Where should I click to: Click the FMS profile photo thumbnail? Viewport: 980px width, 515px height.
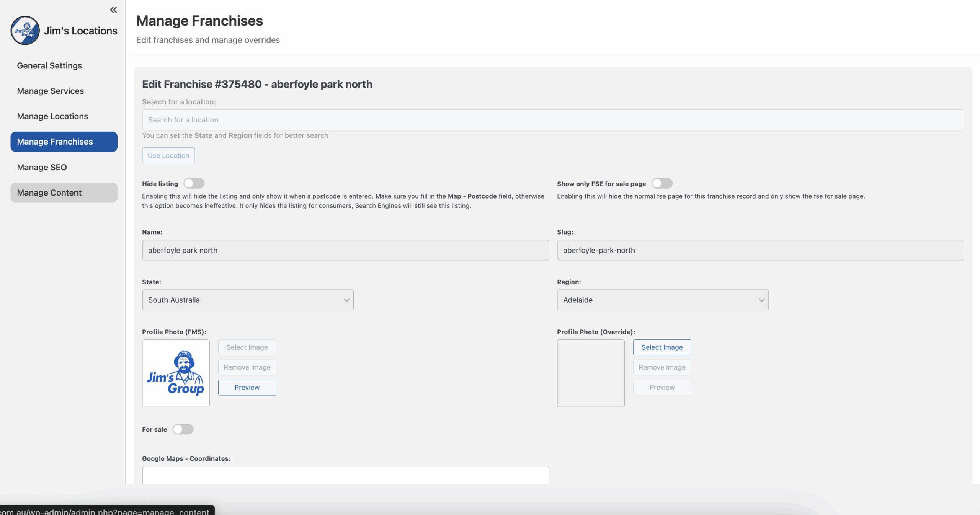click(x=176, y=373)
